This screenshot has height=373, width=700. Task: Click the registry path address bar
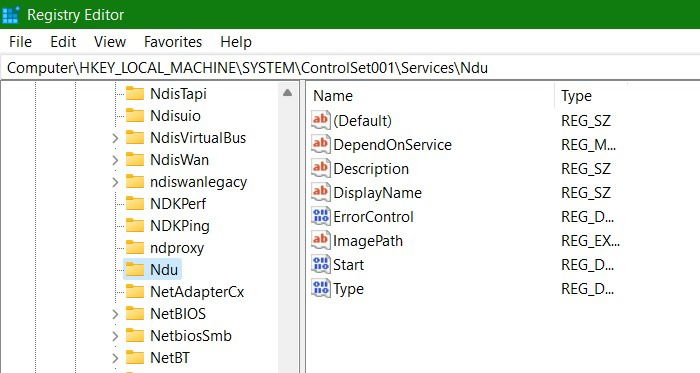[350, 68]
